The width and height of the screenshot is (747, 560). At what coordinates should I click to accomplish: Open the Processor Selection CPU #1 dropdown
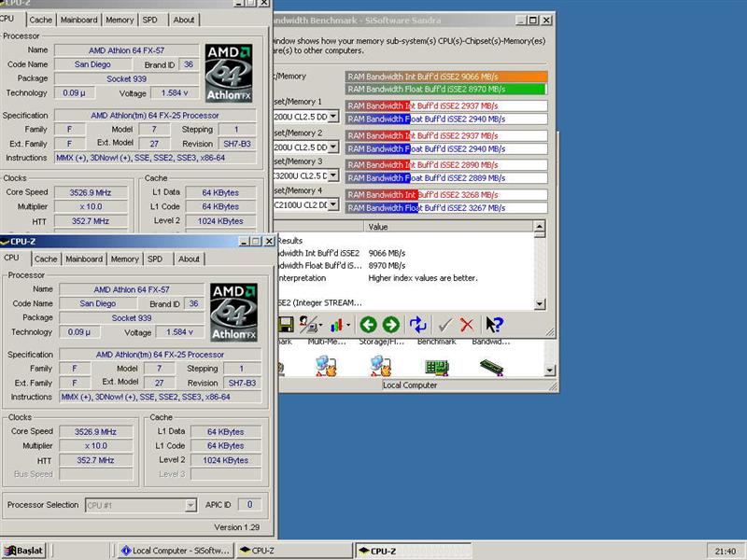coord(141,505)
